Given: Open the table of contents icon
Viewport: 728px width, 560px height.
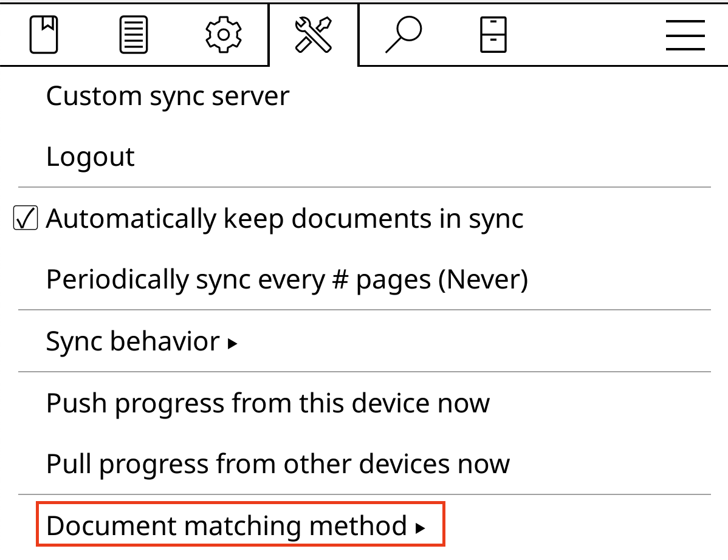Looking at the screenshot, I should [133, 35].
